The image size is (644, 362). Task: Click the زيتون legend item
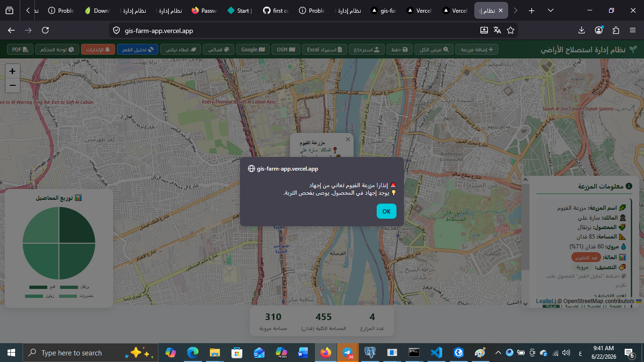[39, 296]
